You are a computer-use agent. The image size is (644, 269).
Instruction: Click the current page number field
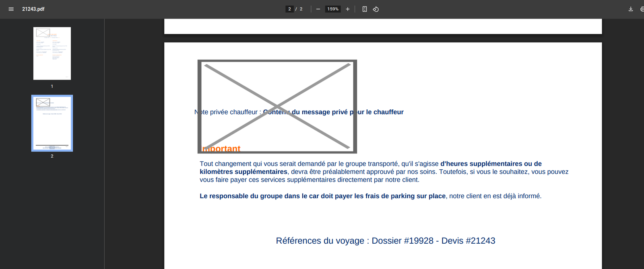click(x=289, y=9)
